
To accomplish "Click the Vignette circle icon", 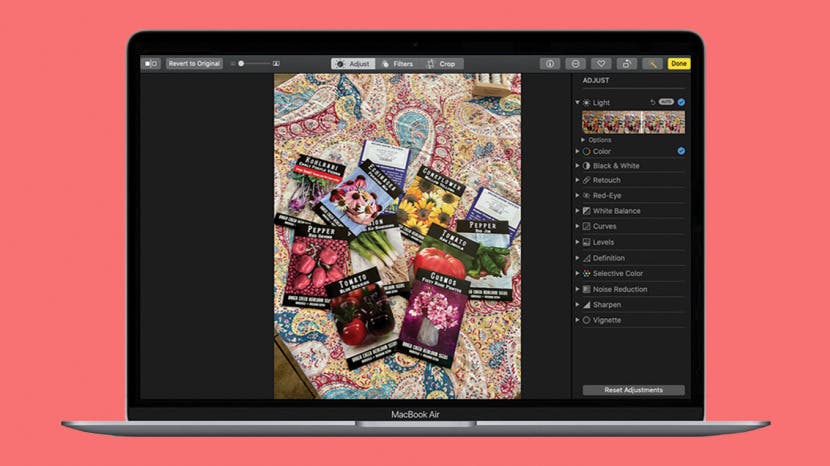I will [587, 320].
